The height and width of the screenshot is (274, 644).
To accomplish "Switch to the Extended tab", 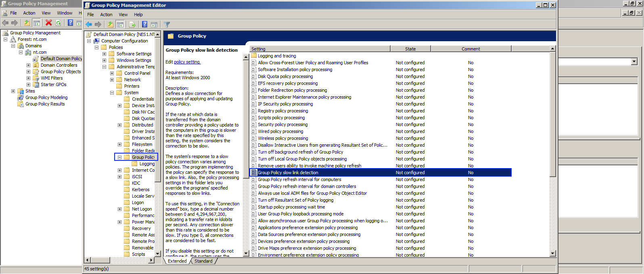I will point(177,261).
